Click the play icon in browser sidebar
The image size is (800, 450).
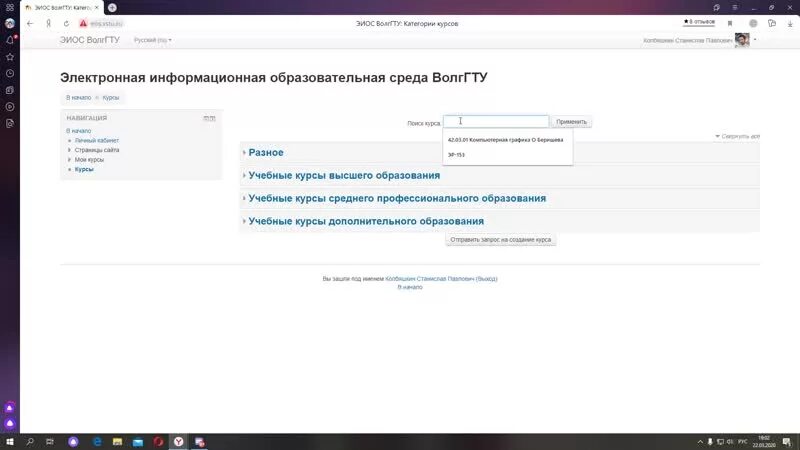[10, 107]
